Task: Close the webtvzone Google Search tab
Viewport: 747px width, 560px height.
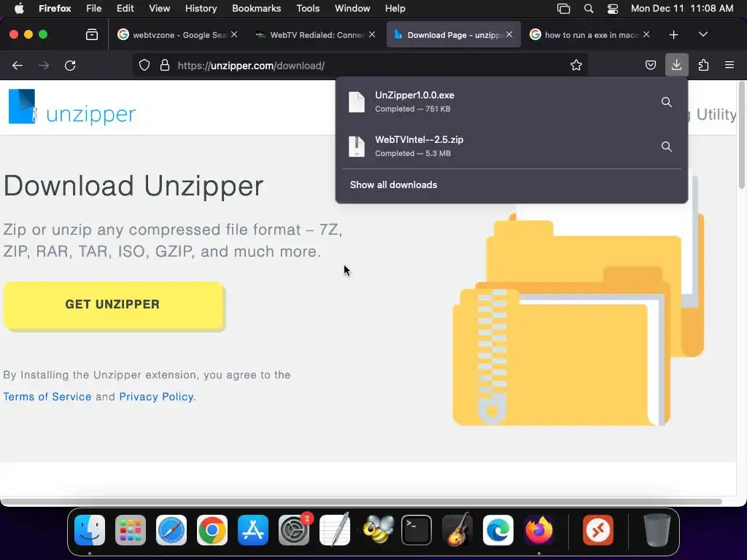Action: 234,35
